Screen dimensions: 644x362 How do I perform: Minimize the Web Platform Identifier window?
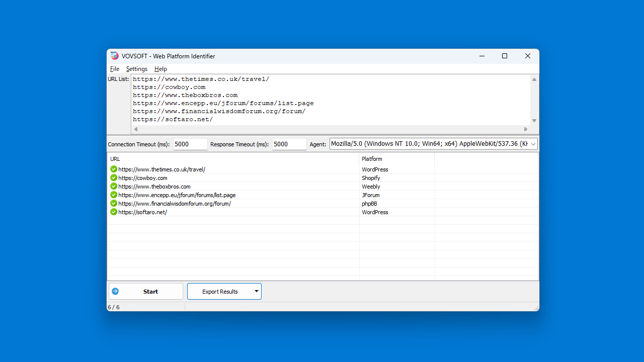(x=482, y=56)
